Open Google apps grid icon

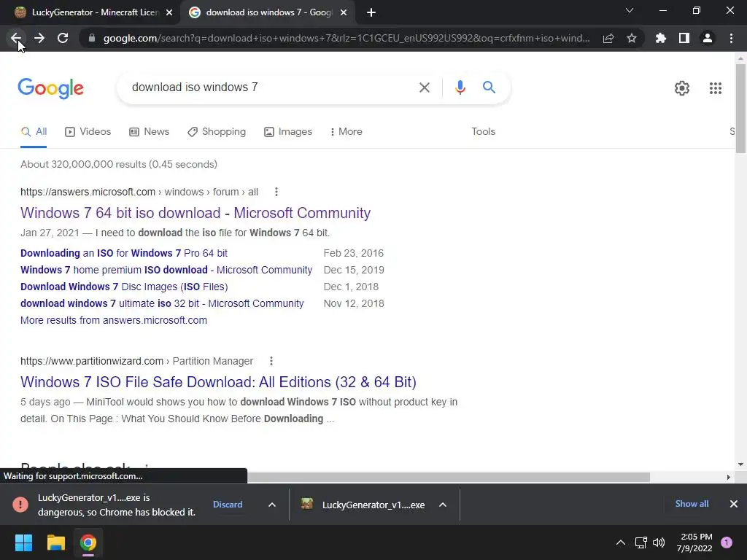pos(715,88)
